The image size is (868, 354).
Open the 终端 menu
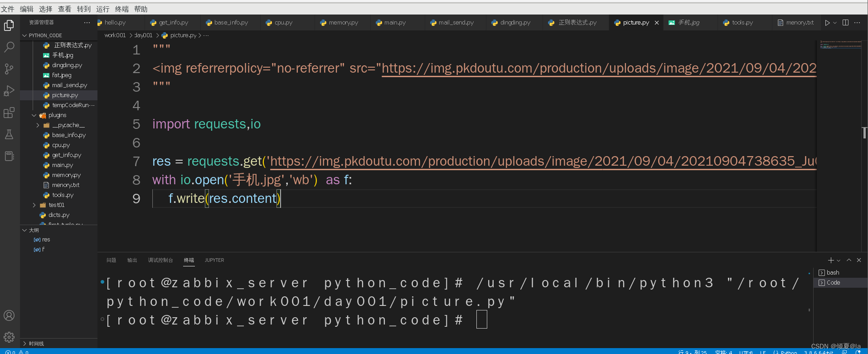pos(122,9)
